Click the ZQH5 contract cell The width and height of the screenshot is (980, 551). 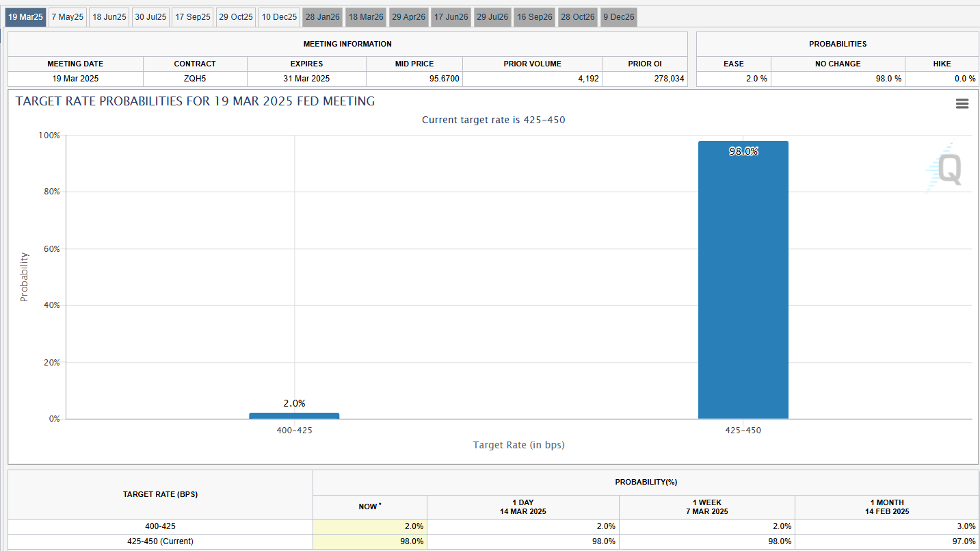195,79
